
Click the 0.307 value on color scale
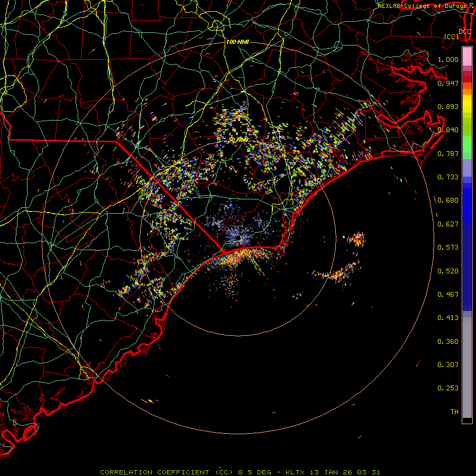click(x=448, y=365)
